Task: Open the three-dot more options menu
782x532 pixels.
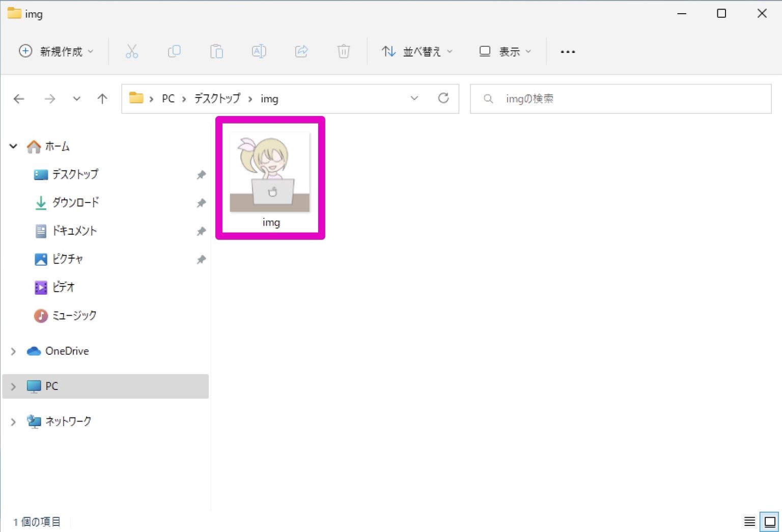Action: tap(568, 51)
